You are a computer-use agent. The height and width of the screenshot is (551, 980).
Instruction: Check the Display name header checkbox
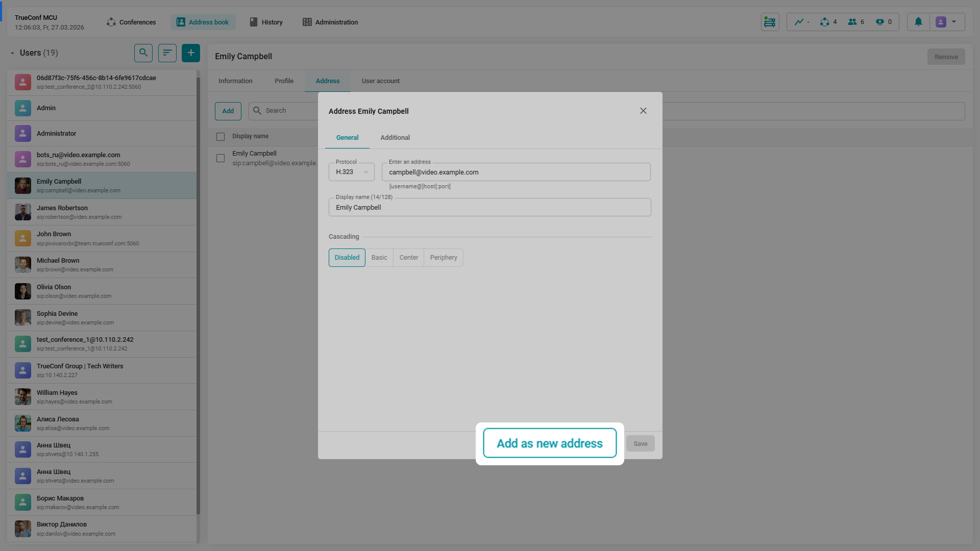220,137
